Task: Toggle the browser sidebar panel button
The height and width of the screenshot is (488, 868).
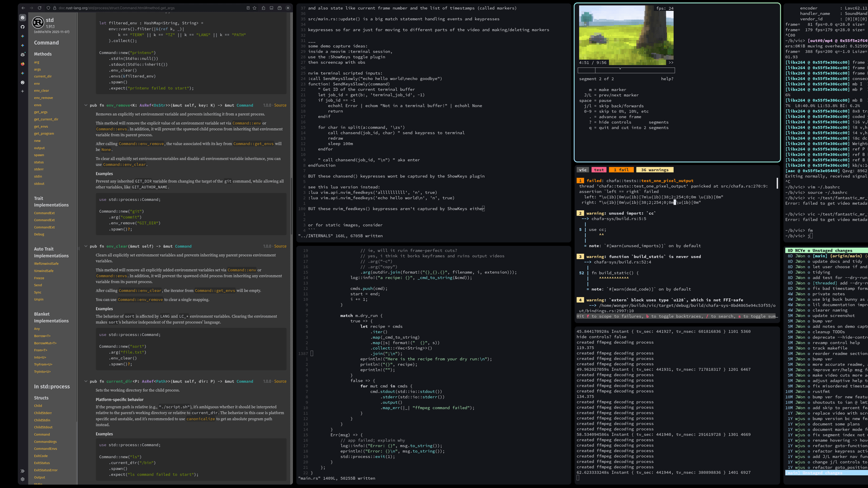Action: 271,8
